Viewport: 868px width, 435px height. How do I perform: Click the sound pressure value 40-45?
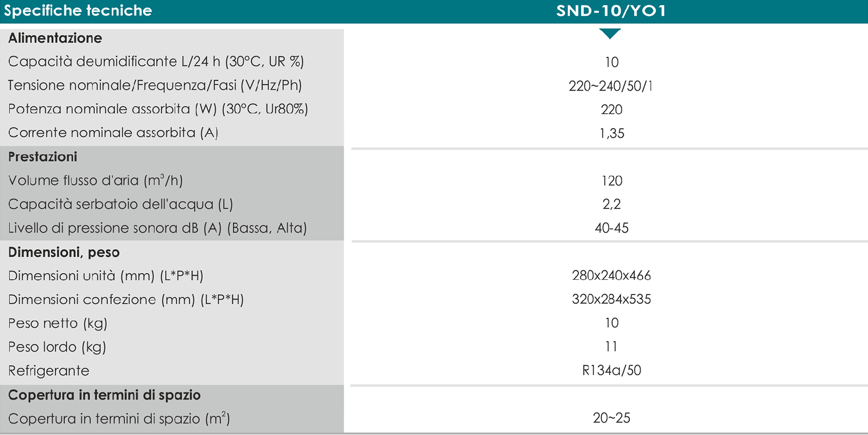(x=611, y=228)
